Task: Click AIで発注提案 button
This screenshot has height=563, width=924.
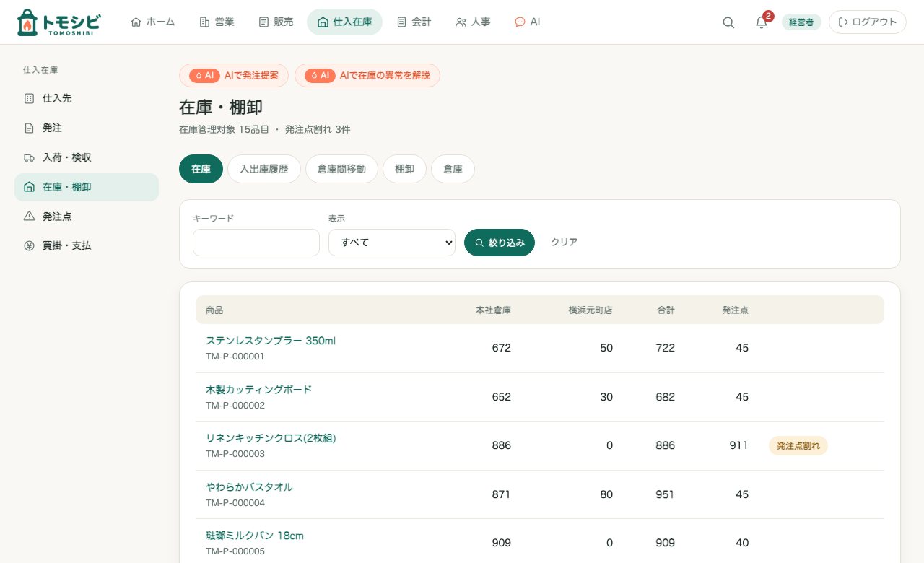Action: 234,75
